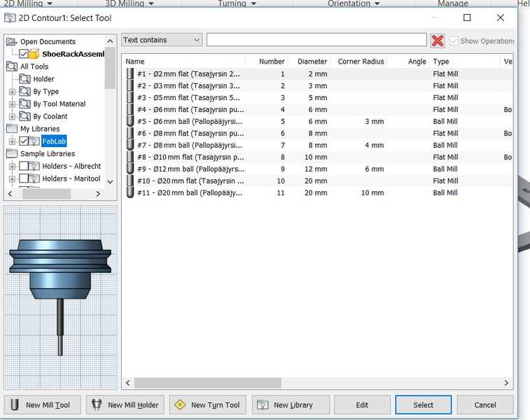
Task: Toggle the Show Operations checkbox
Action: coord(454,41)
